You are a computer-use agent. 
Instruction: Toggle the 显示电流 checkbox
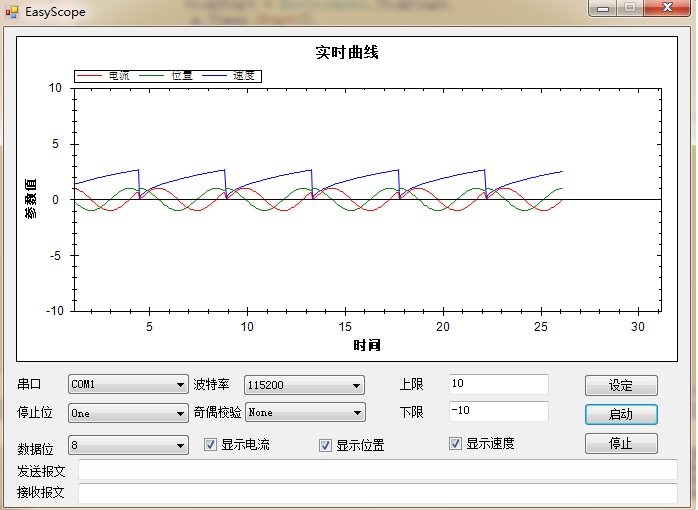210,445
